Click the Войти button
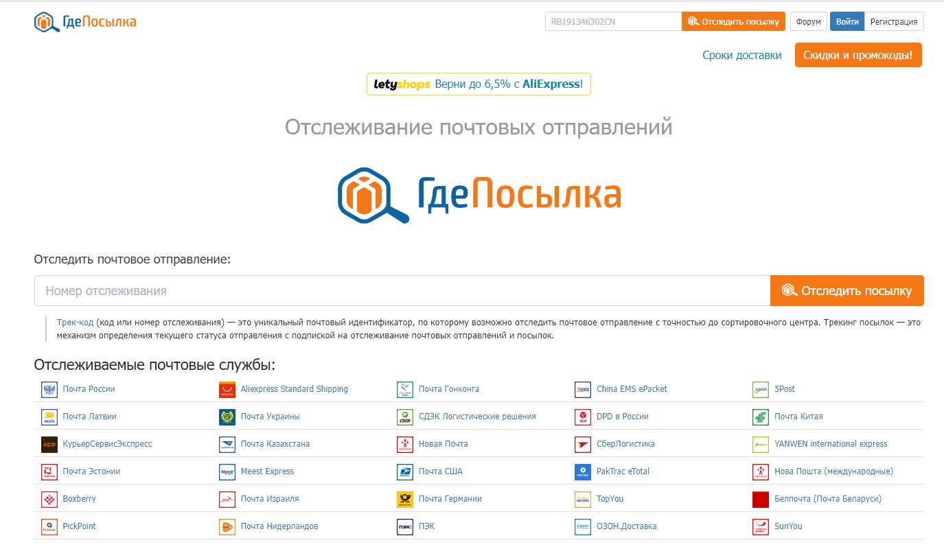This screenshot has height=560, width=944. [847, 21]
